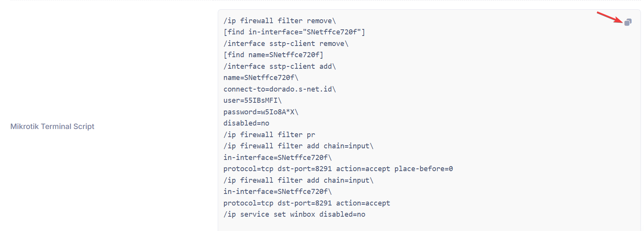644x231 pixels.
Task: Click the '/interface sstp-client remove\' line
Action: pyautogui.click(x=286, y=44)
